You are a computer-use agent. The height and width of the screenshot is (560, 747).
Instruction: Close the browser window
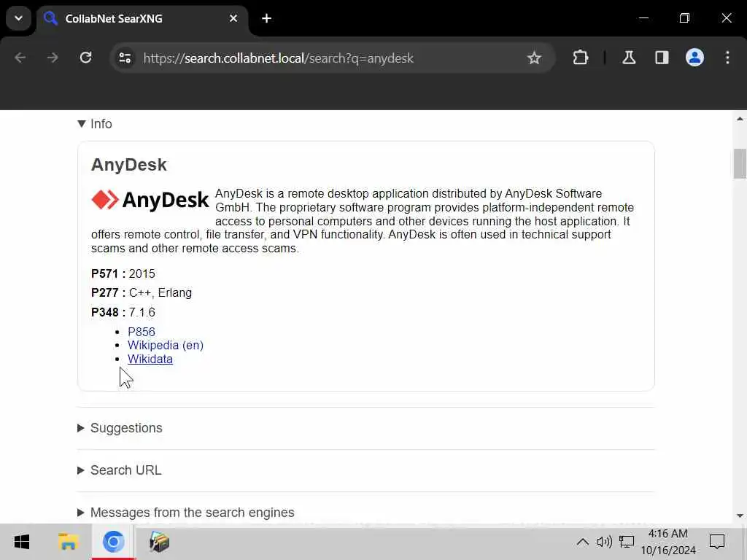[x=727, y=18]
